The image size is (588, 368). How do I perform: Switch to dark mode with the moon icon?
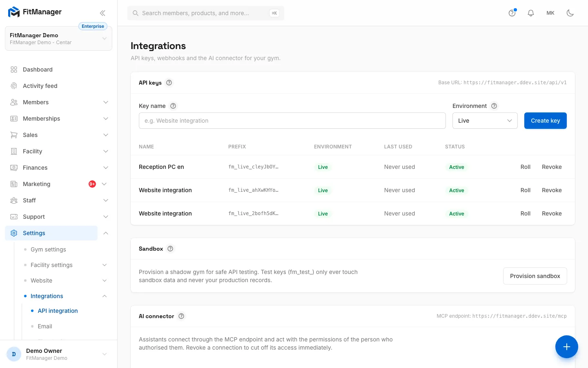(x=570, y=13)
